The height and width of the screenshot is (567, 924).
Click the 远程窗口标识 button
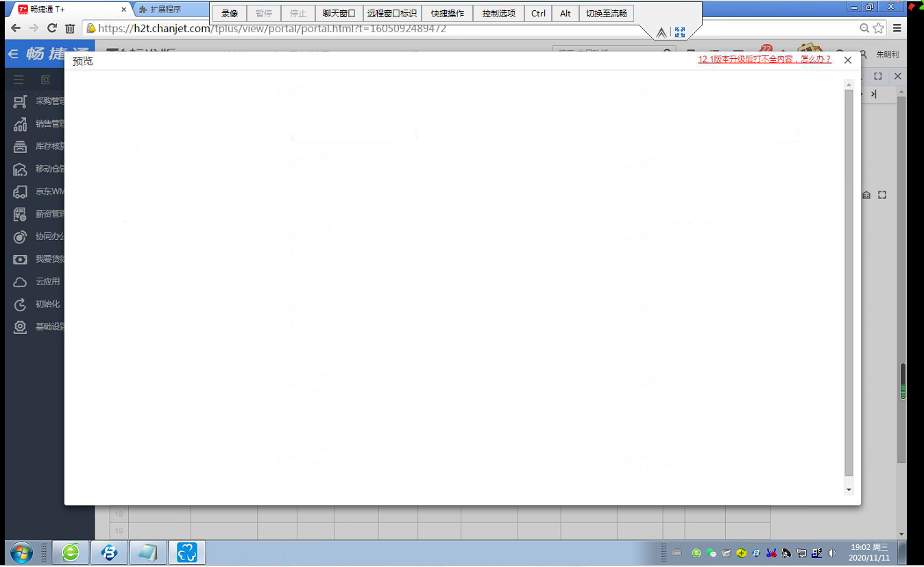[392, 14]
